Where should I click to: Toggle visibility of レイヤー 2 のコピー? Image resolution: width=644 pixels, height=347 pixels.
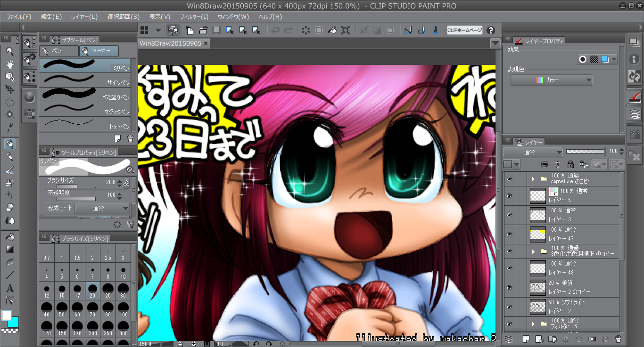(509, 287)
